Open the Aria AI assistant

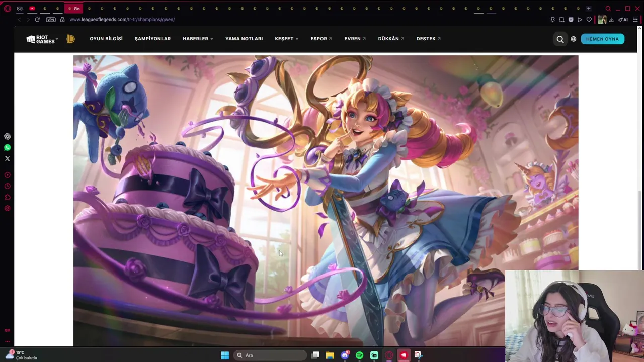tap(623, 20)
